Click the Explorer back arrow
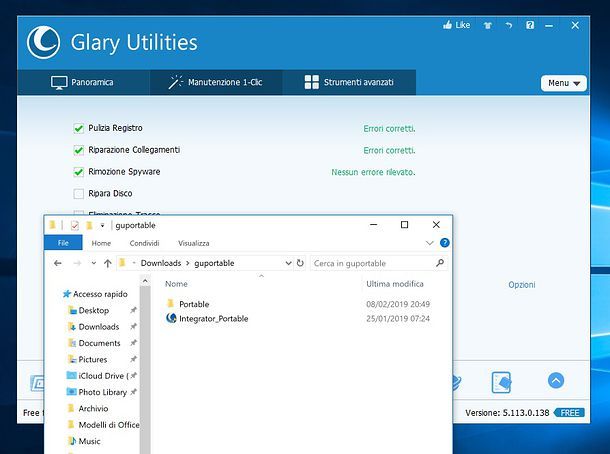610x454 pixels. point(58,263)
